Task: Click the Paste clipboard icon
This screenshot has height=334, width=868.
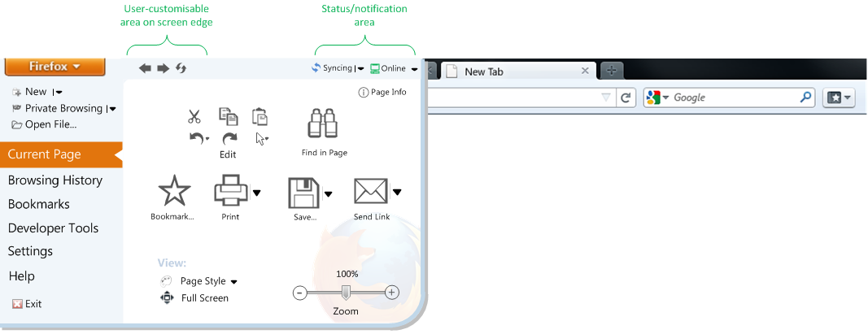Action: 260,116
